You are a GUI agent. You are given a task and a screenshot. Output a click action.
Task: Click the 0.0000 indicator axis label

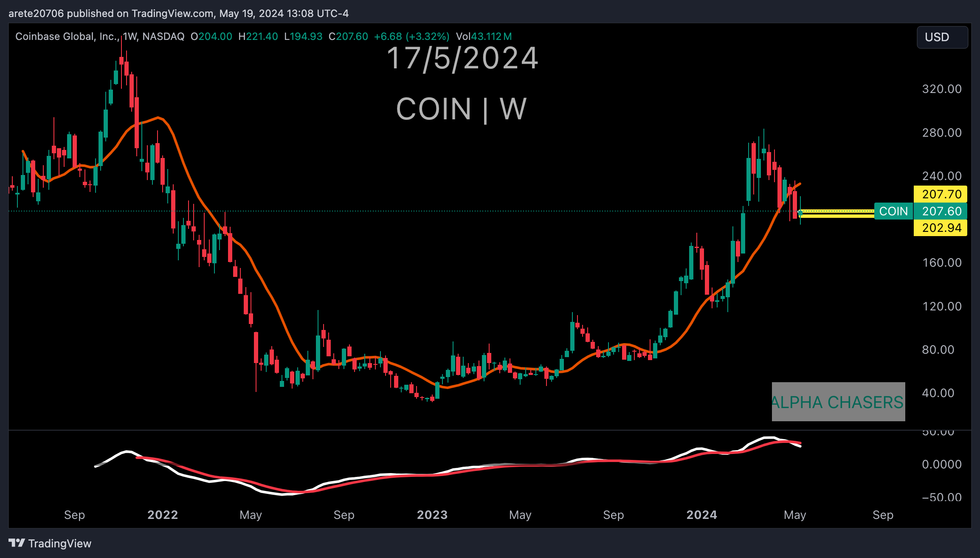coord(942,465)
